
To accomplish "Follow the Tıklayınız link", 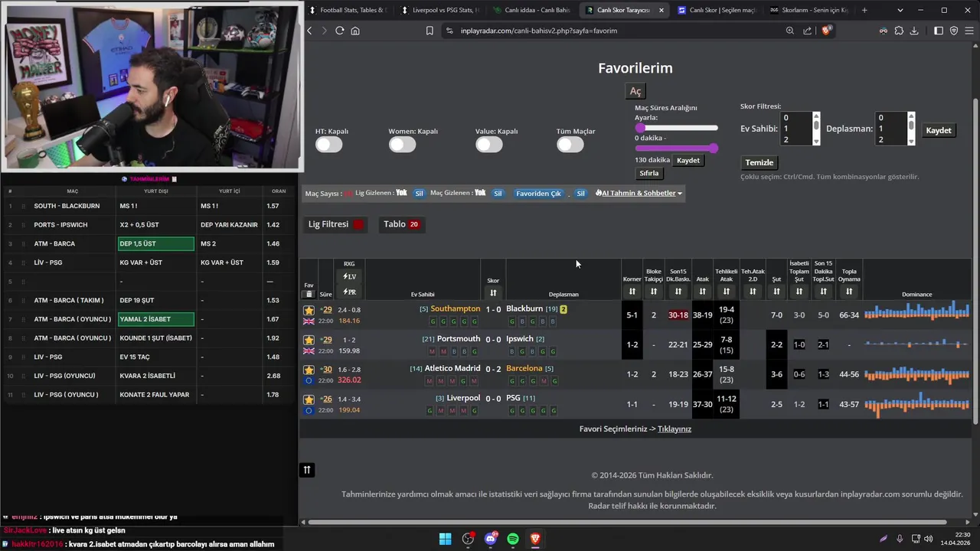I will pos(675,429).
